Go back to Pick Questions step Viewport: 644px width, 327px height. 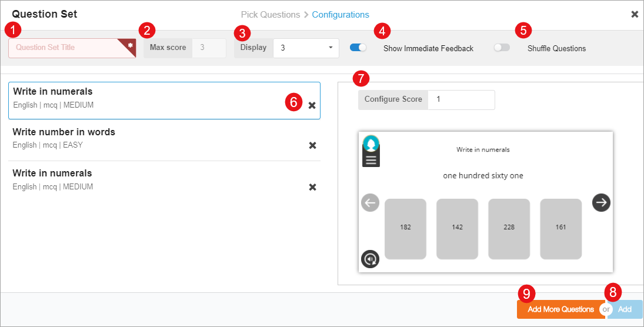tap(270, 15)
